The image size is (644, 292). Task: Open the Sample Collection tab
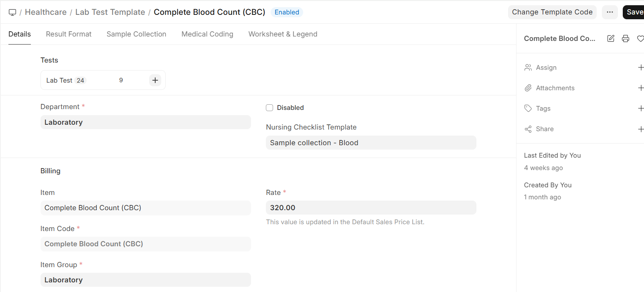pos(136,34)
